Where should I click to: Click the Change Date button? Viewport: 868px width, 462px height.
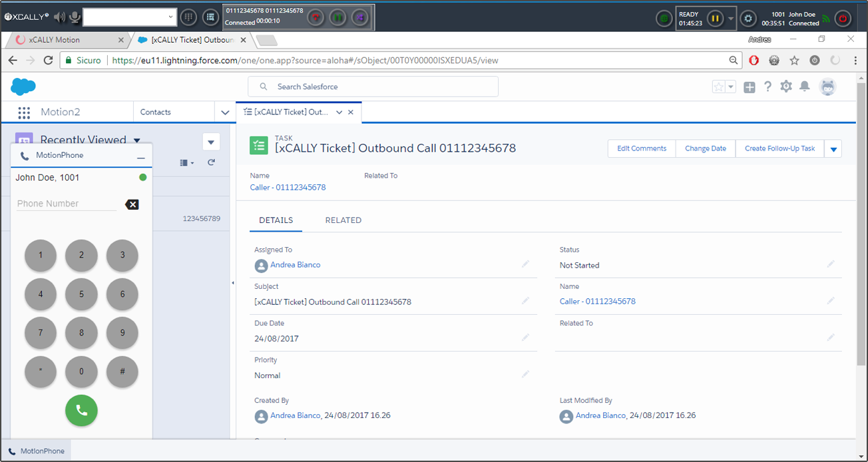coord(706,148)
